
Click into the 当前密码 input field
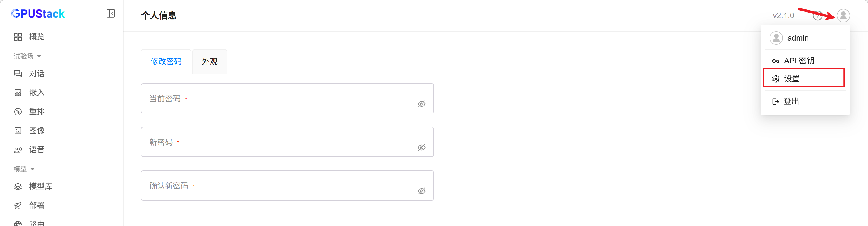[x=276, y=99]
